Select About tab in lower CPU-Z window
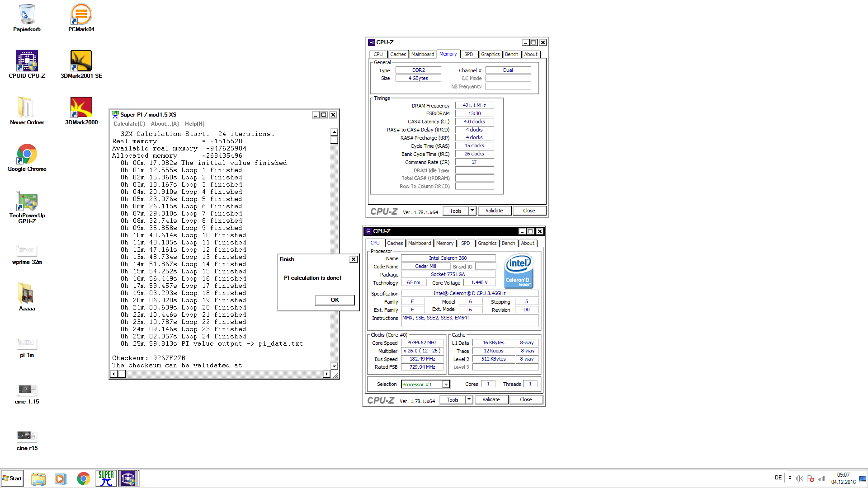The width and height of the screenshot is (868, 488). coord(528,243)
